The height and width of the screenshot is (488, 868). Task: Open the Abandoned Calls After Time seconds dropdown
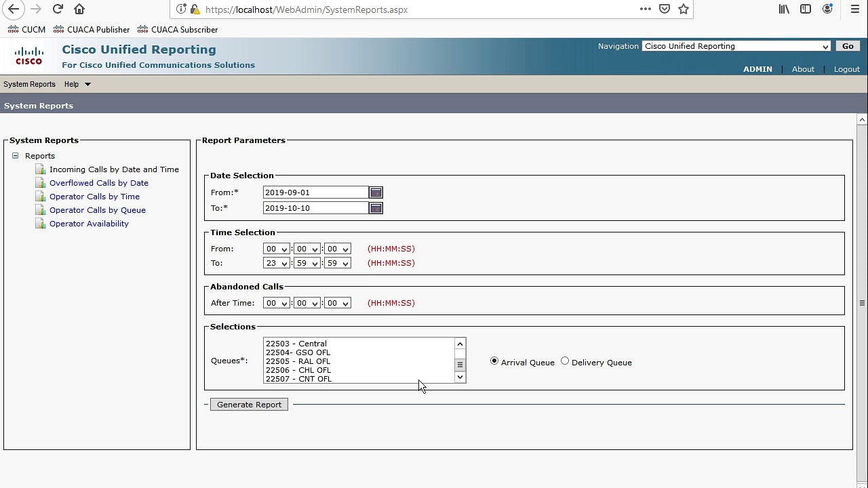click(x=337, y=303)
